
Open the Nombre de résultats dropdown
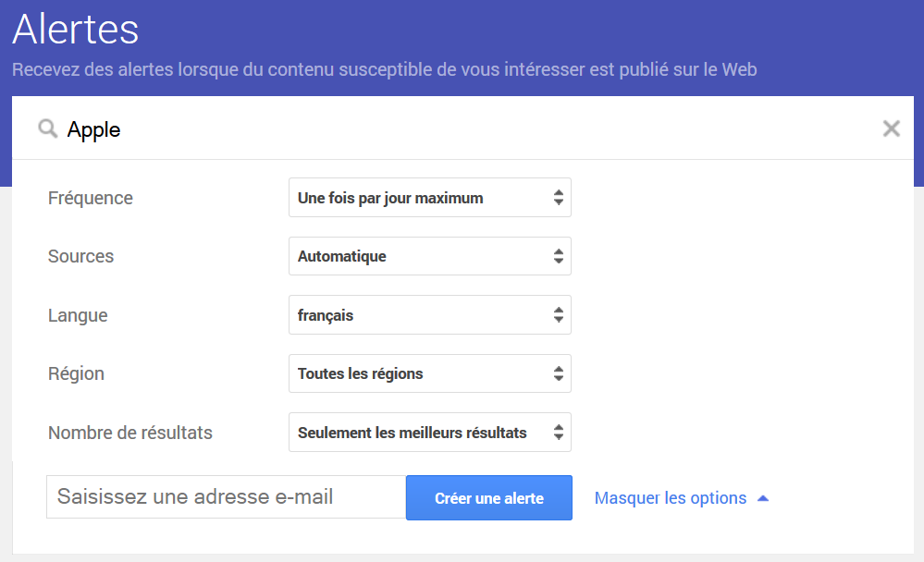tap(429, 433)
